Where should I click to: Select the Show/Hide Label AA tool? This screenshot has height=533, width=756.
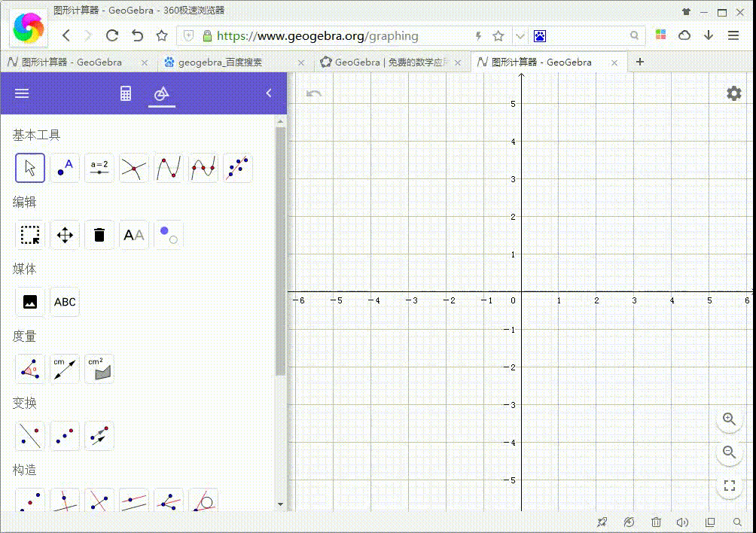click(x=133, y=235)
